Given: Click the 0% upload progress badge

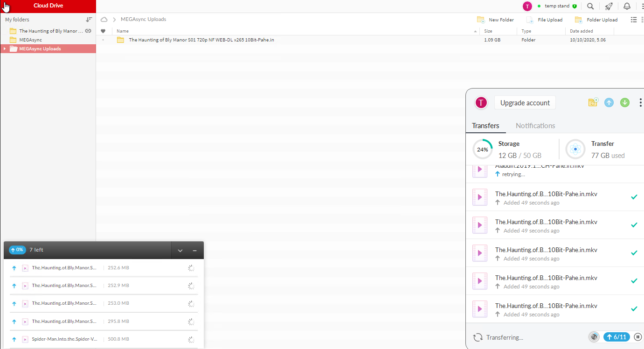Looking at the screenshot, I should click(17, 250).
